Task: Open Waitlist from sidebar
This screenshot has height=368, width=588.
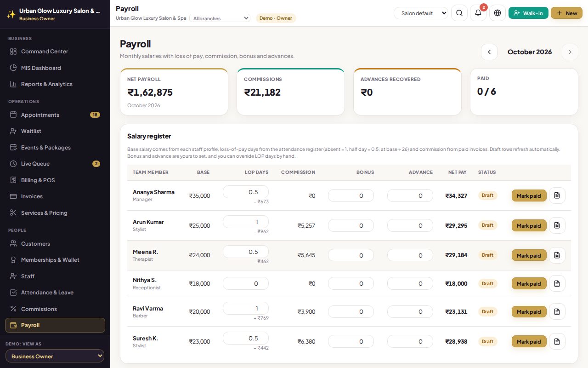Action: point(55,131)
